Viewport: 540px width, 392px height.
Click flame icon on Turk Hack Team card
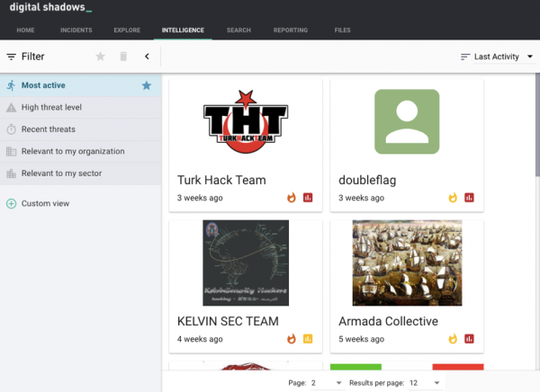point(292,198)
